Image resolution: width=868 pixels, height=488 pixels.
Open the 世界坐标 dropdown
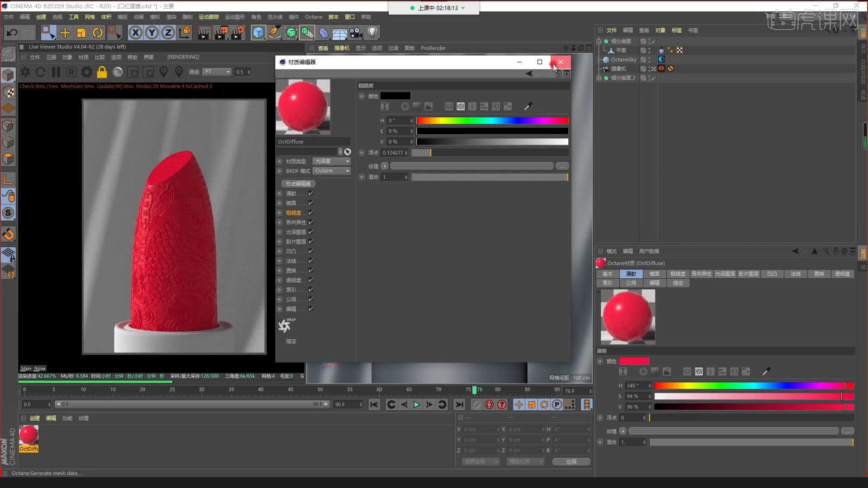click(481, 462)
